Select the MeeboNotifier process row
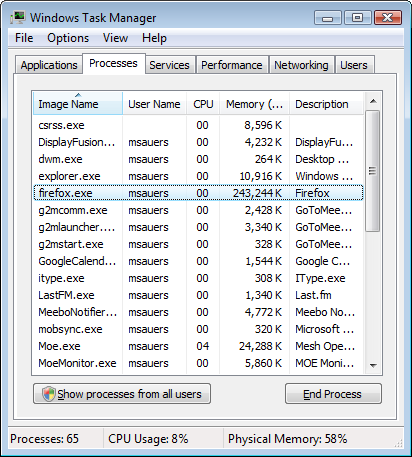Screen dimensions: 412x457 pyautogui.click(x=198, y=312)
